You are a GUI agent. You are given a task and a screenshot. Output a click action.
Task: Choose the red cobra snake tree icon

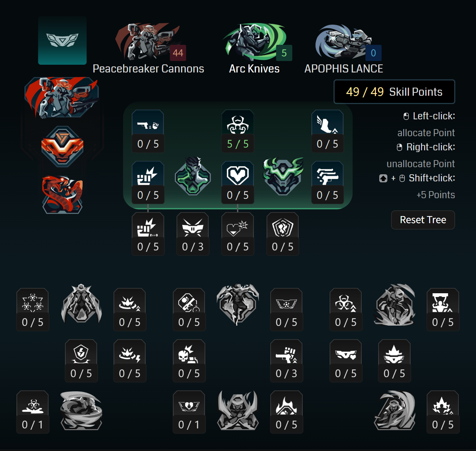pyautogui.click(x=62, y=194)
